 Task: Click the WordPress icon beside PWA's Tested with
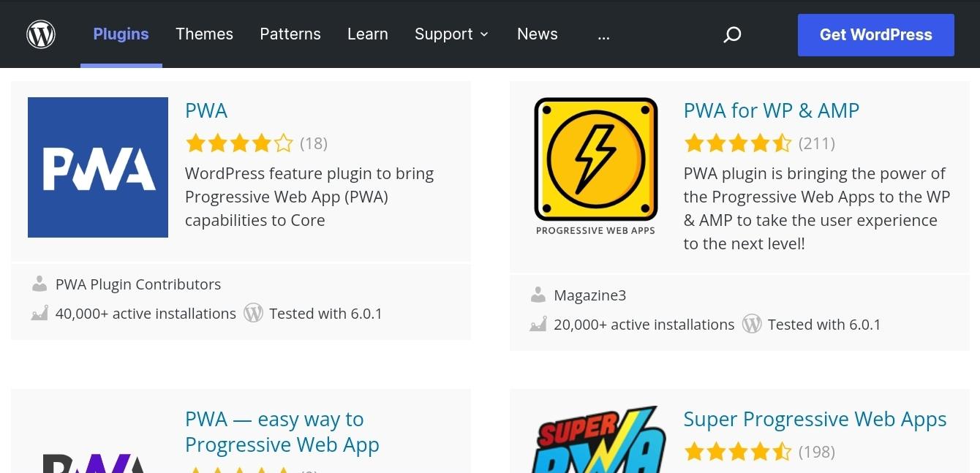(253, 314)
